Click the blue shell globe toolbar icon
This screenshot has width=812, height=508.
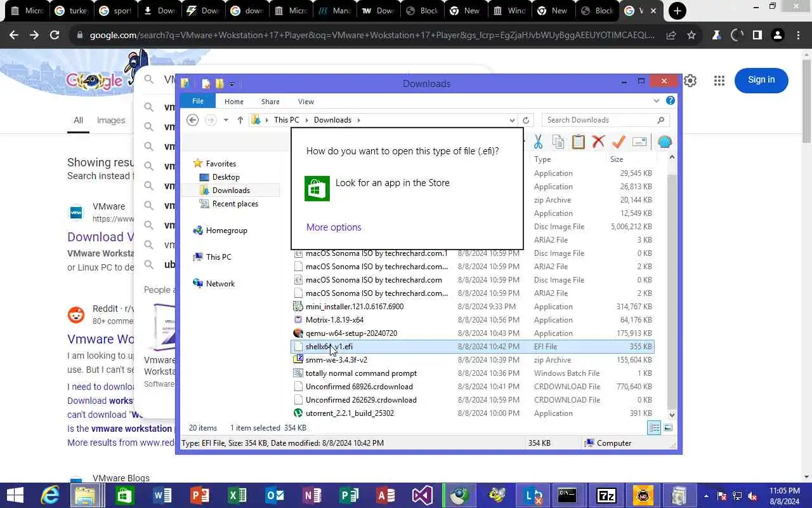(664, 142)
